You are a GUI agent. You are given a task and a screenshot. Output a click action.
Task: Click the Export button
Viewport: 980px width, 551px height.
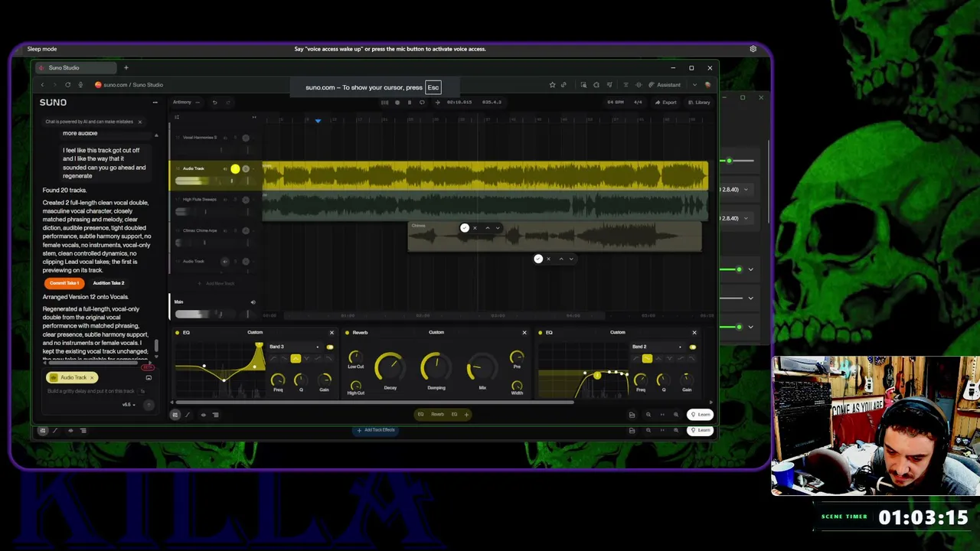[666, 103]
